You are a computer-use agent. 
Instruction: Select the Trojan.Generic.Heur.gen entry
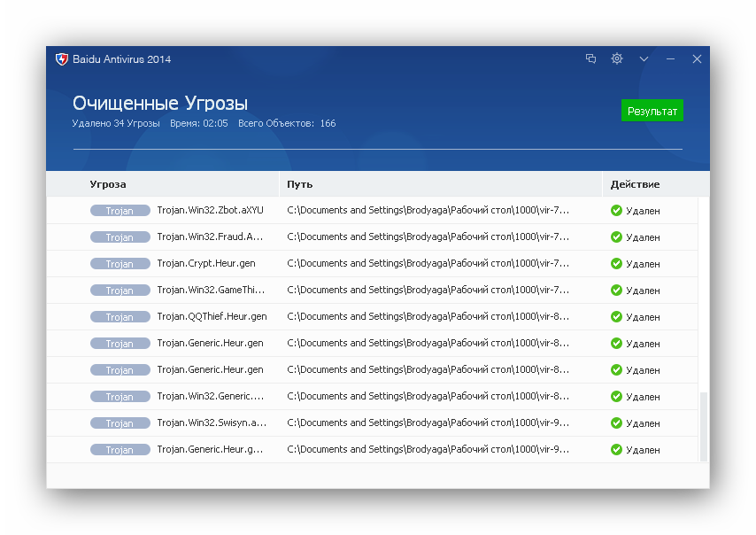coord(354,343)
